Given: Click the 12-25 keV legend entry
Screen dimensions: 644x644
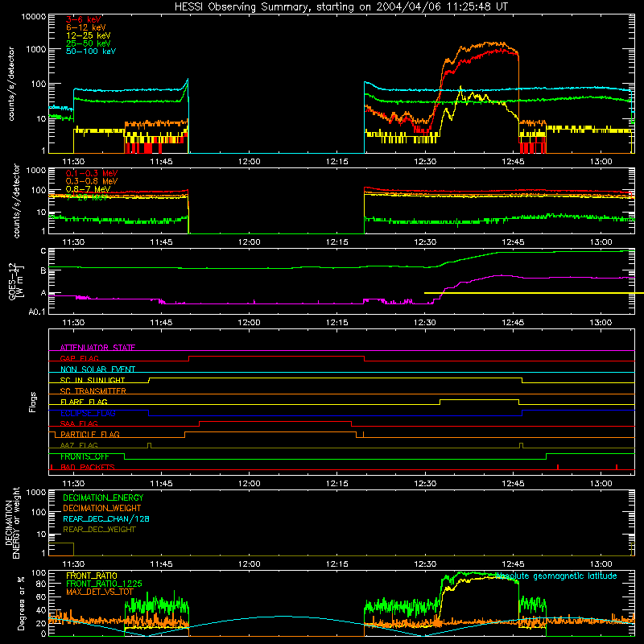Looking at the screenshot, I should click(x=89, y=35).
